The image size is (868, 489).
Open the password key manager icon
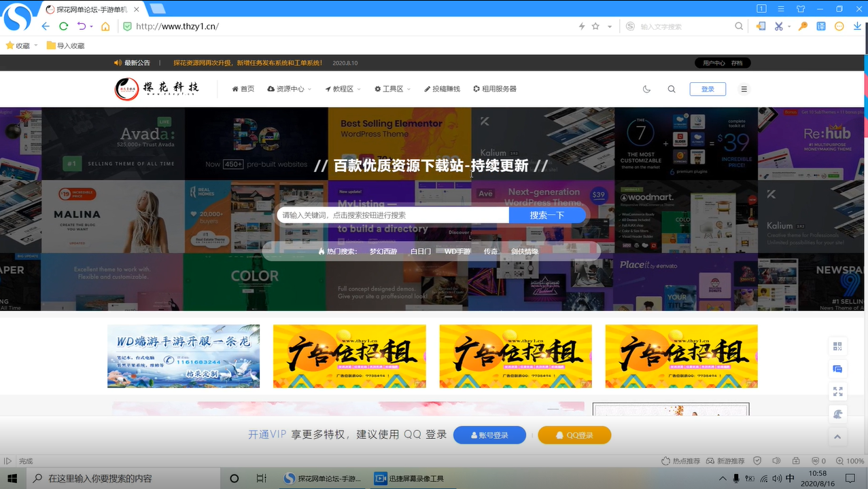coord(803,26)
